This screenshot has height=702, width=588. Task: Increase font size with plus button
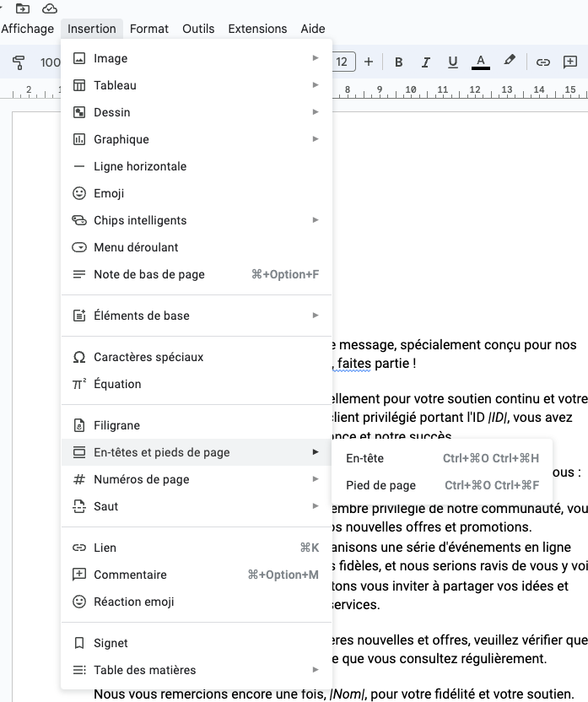369,62
